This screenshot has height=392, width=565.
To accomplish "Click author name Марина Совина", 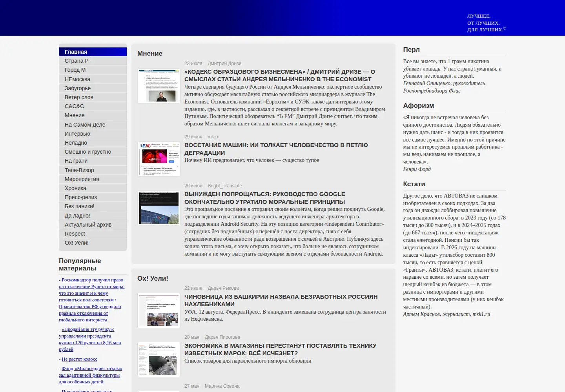I will [x=222, y=386].
